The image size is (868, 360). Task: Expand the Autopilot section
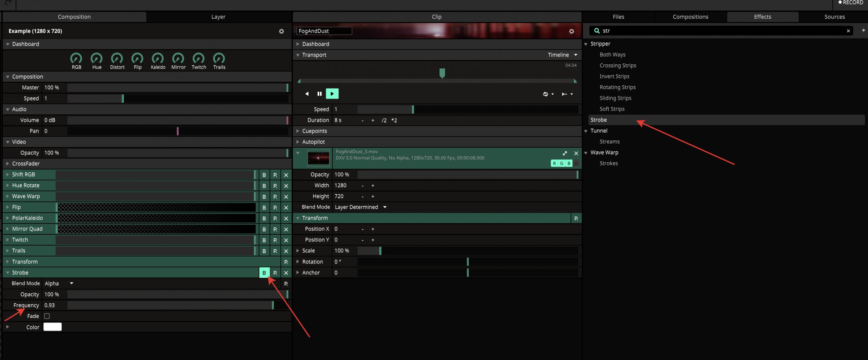coord(298,142)
